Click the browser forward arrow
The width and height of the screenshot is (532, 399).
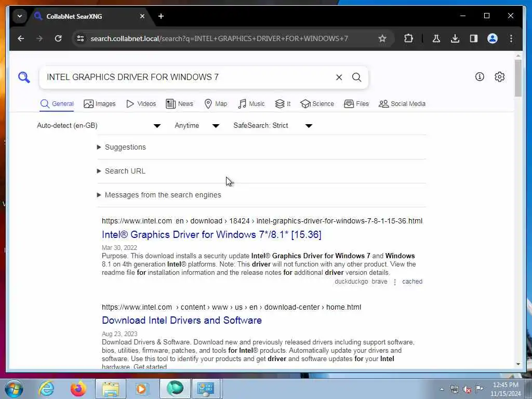[39, 38]
